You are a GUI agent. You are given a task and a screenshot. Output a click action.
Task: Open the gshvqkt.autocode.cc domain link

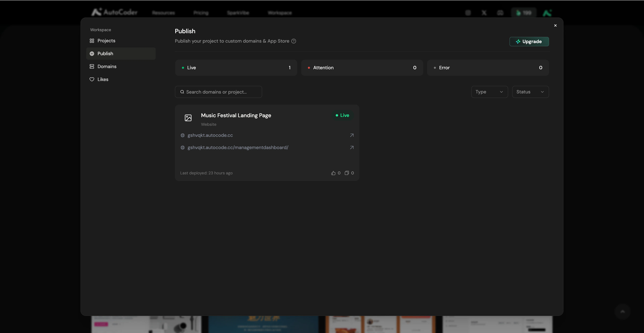pyautogui.click(x=210, y=135)
